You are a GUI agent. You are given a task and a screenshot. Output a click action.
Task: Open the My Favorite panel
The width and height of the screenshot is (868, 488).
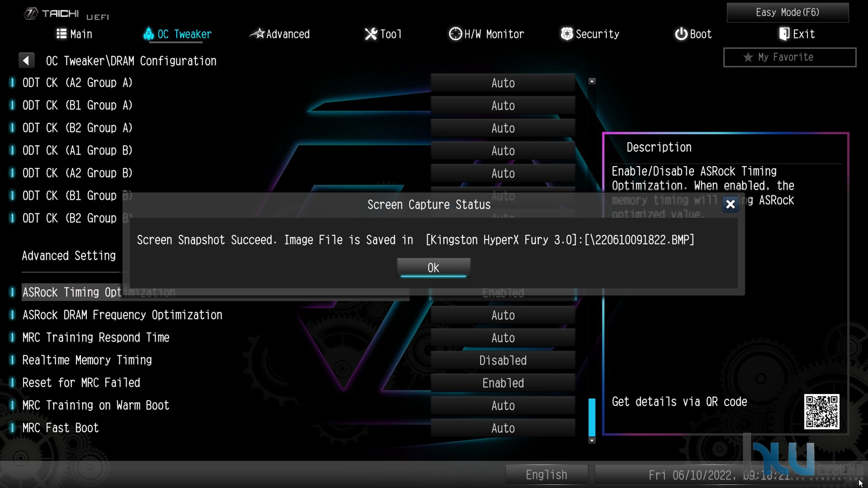coord(790,57)
